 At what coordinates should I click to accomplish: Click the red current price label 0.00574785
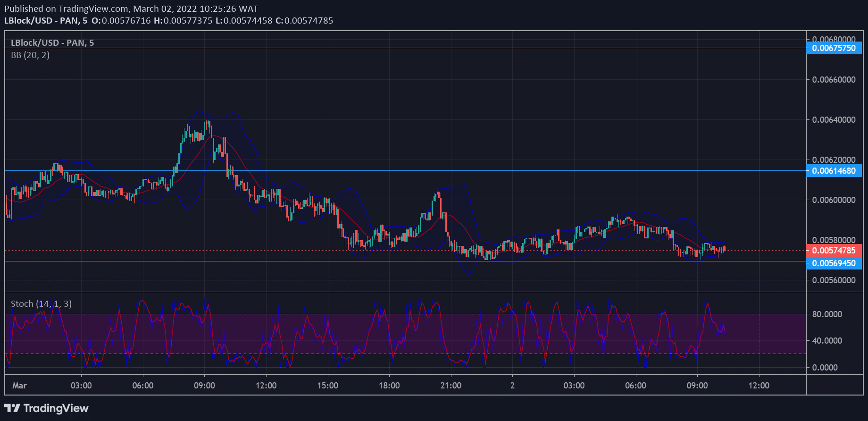click(834, 251)
